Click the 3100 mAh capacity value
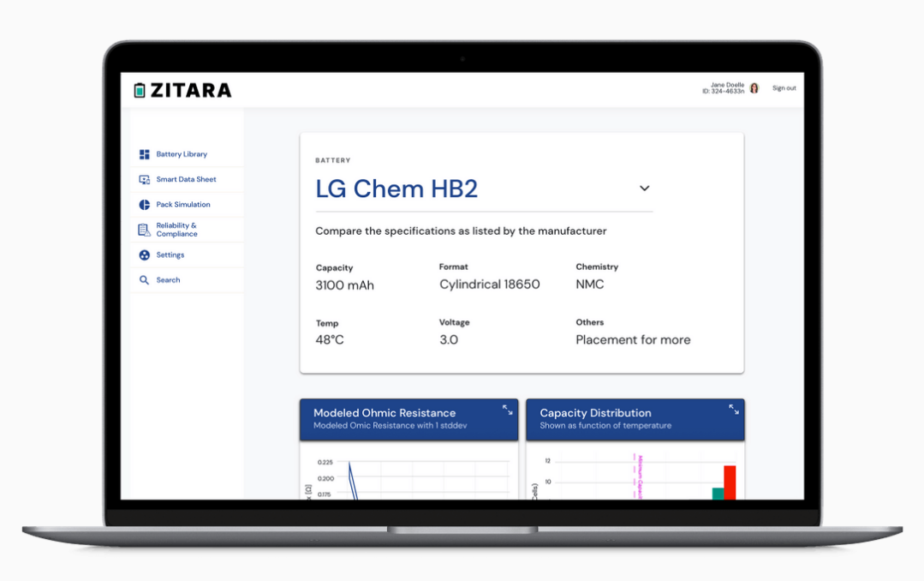This screenshot has width=924, height=581. click(x=345, y=285)
